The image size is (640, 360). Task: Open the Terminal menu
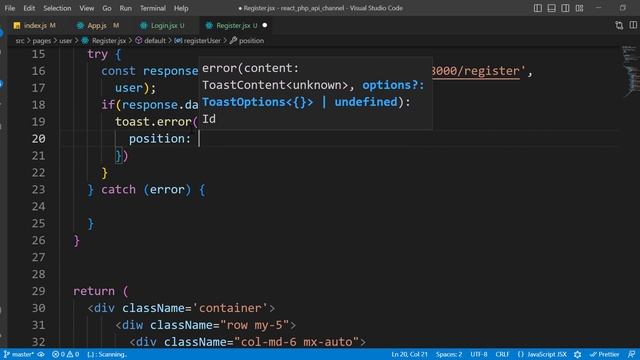point(153,8)
